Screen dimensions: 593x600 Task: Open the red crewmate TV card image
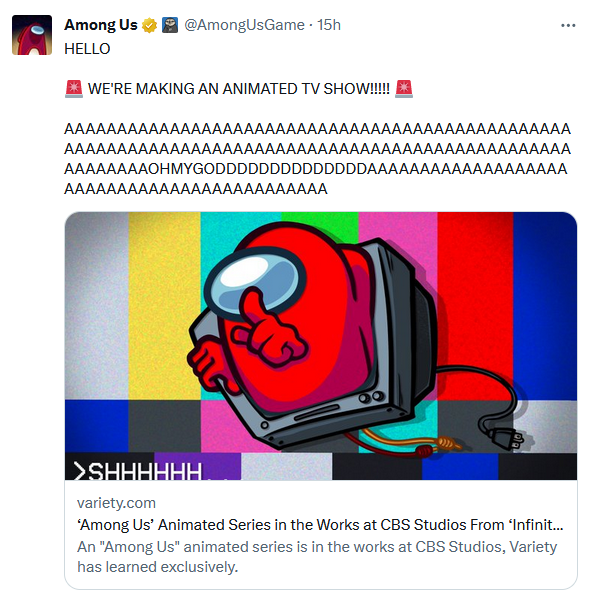(321, 346)
